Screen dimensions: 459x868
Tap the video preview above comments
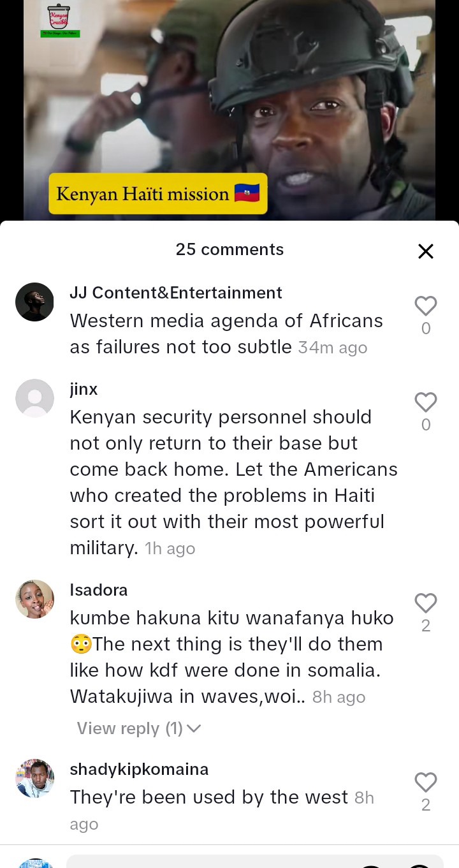click(229, 110)
